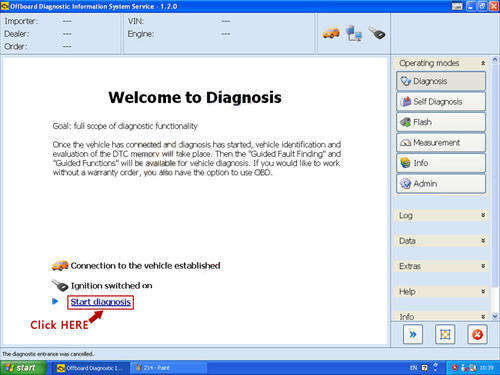The width and height of the screenshot is (500, 375).
Task: Click the keyboard icon in title bar
Action: click(457, 6)
